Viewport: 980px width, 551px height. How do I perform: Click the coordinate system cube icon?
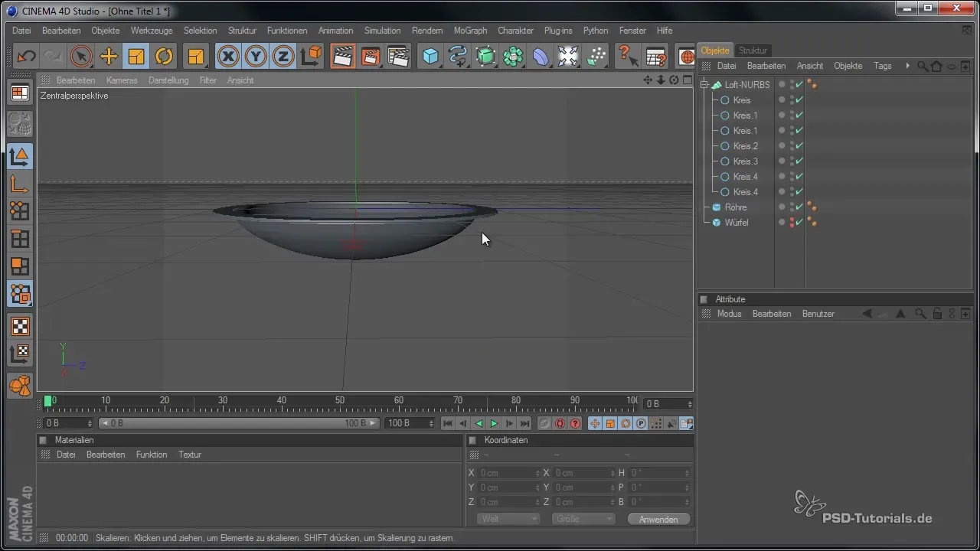pos(311,56)
